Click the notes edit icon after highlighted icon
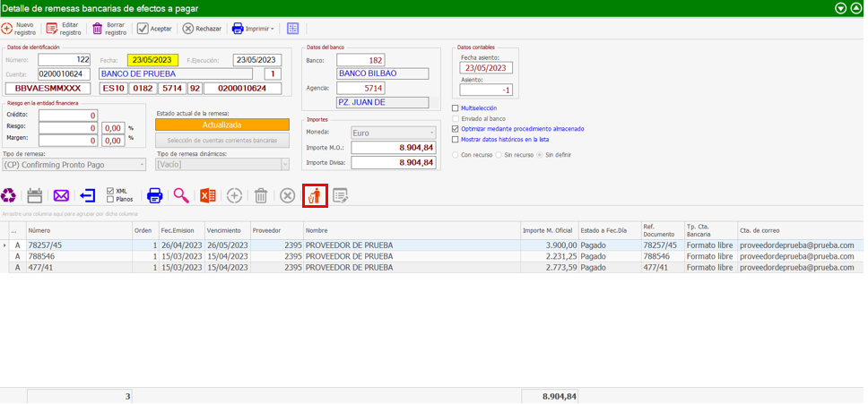 [x=341, y=195]
